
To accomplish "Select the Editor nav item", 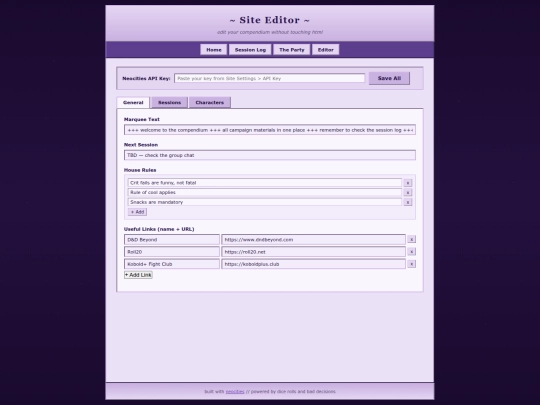I will pos(325,50).
